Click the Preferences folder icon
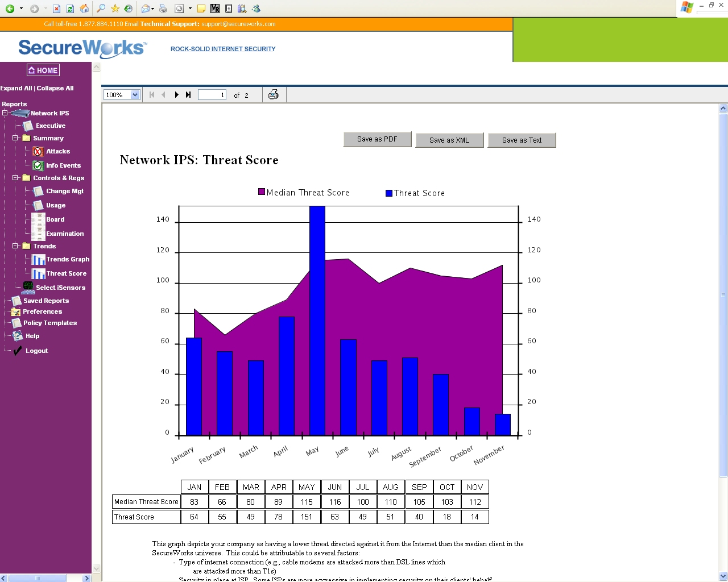The image size is (728, 582). click(16, 311)
